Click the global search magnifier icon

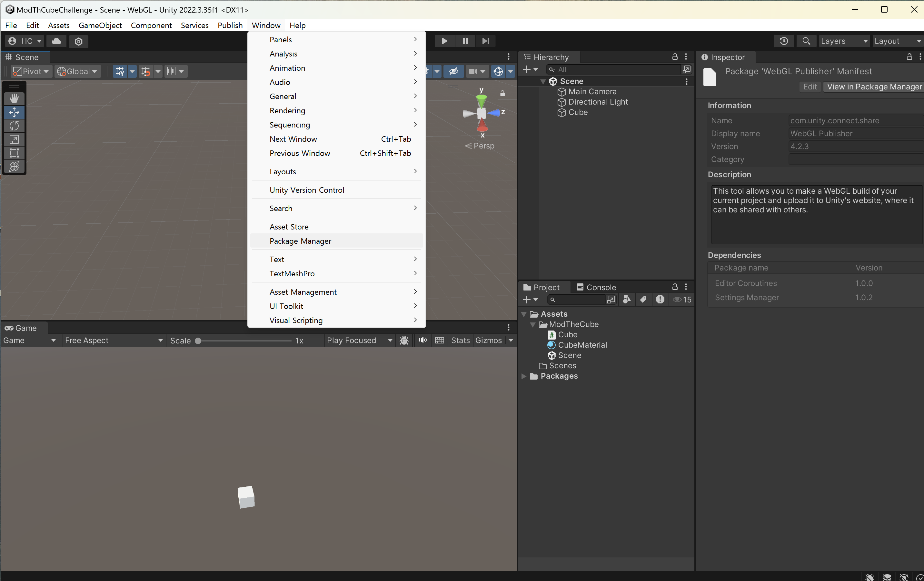[x=806, y=41]
